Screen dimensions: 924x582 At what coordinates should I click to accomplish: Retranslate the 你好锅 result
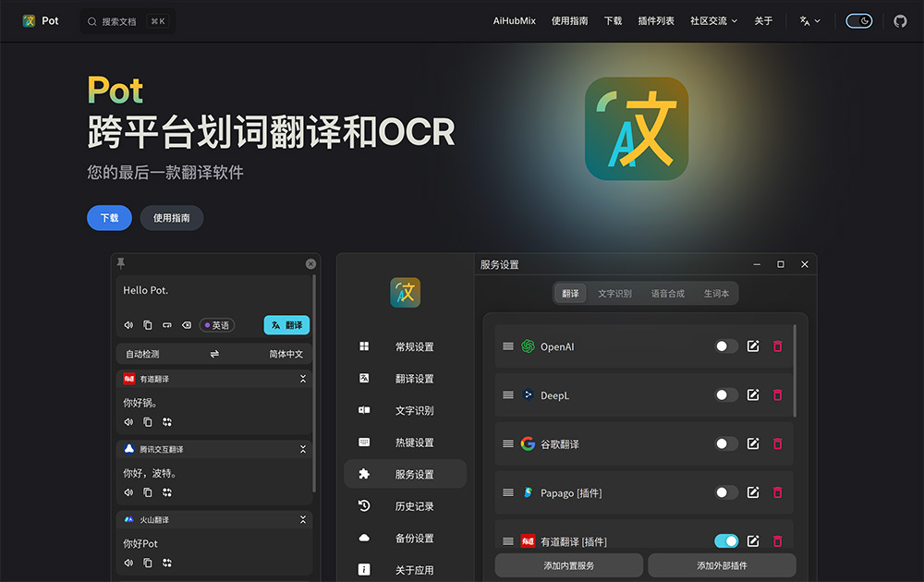167,422
